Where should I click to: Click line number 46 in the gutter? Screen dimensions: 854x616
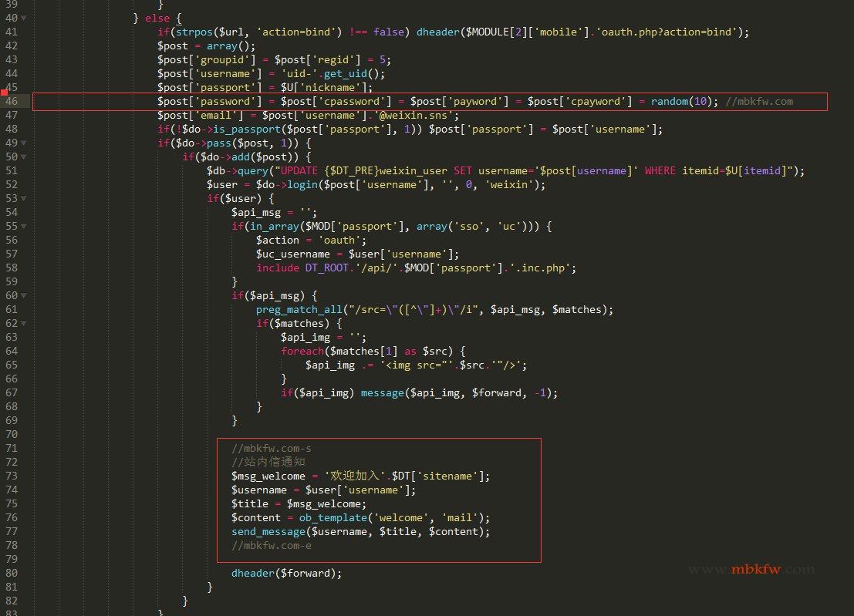[11, 101]
